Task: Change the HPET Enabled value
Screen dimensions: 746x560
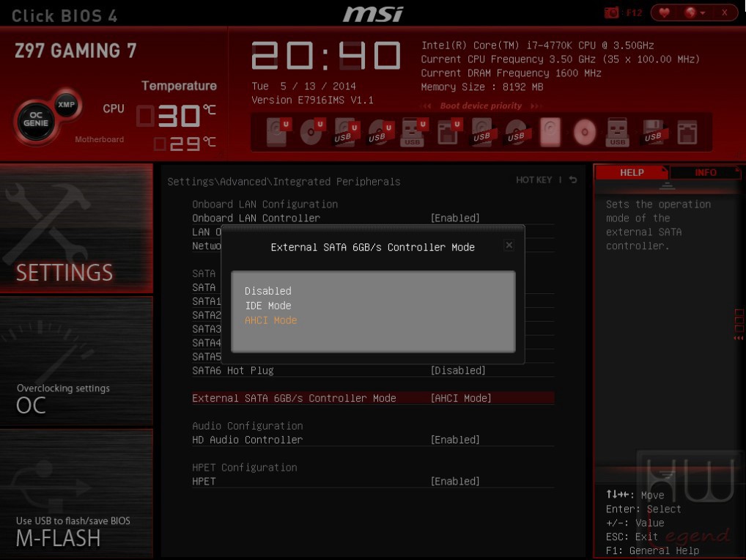Action: coord(455,481)
